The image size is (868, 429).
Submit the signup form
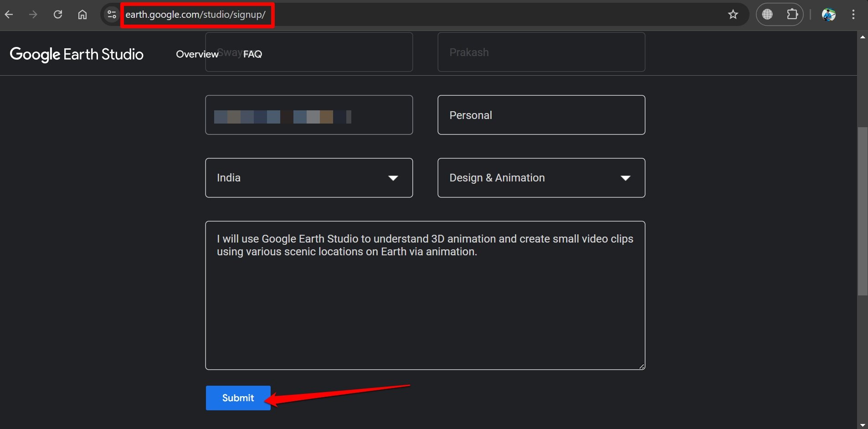(238, 398)
